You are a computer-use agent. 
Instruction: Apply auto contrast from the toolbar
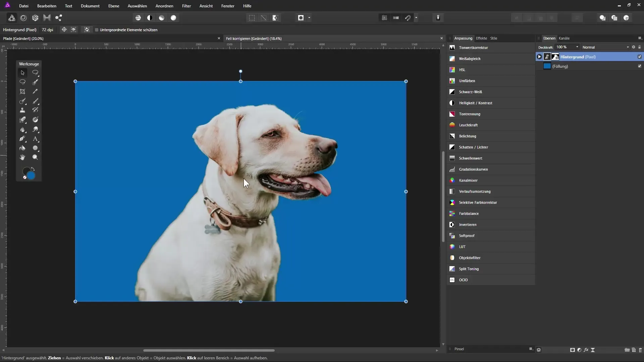[x=150, y=18]
